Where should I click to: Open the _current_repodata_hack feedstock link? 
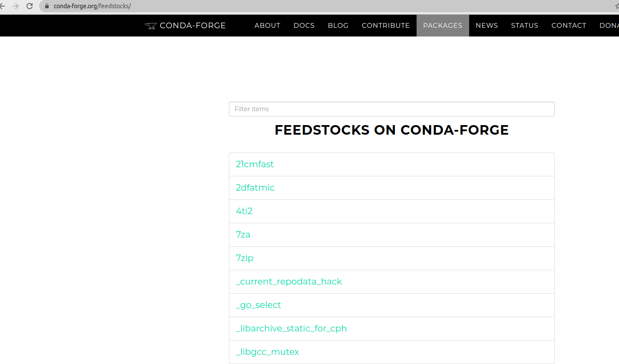[x=289, y=281]
